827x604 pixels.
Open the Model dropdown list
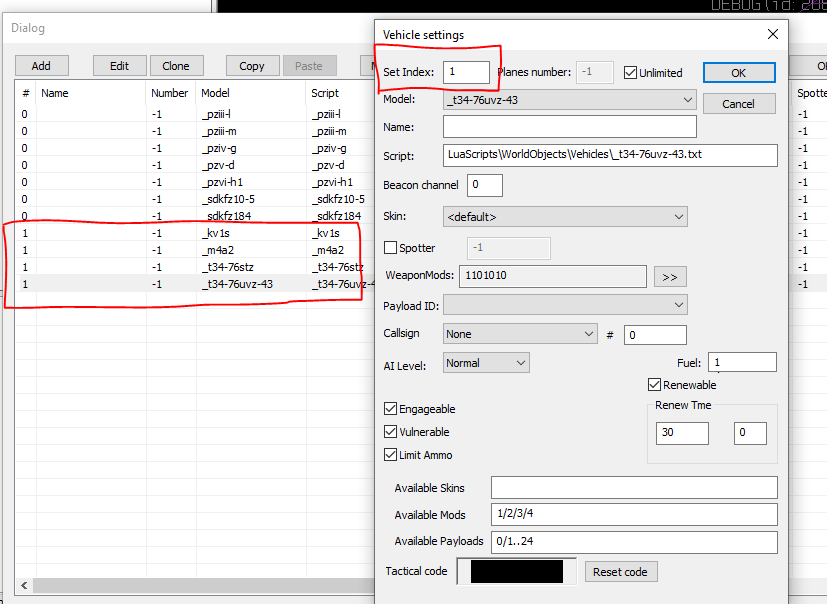point(686,100)
